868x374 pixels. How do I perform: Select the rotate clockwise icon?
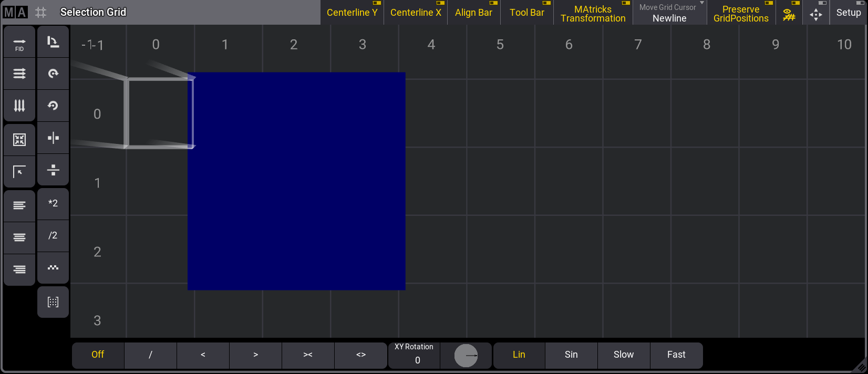tap(53, 74)
